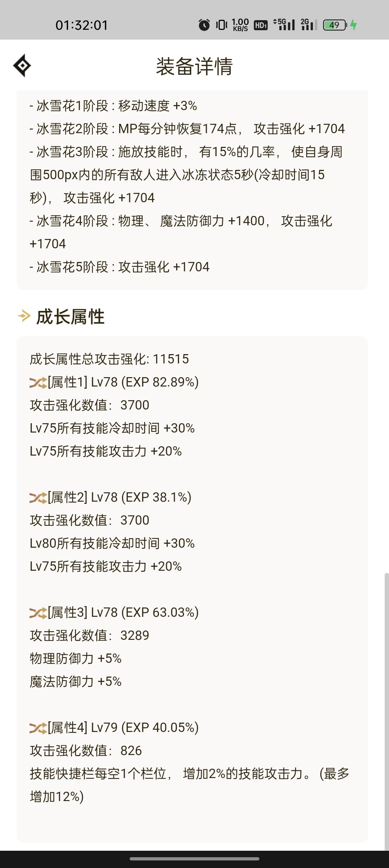Select the 装备详情 page title
Image resolution: width=389 pixels, height=868 pixels.
pos(194,66)
